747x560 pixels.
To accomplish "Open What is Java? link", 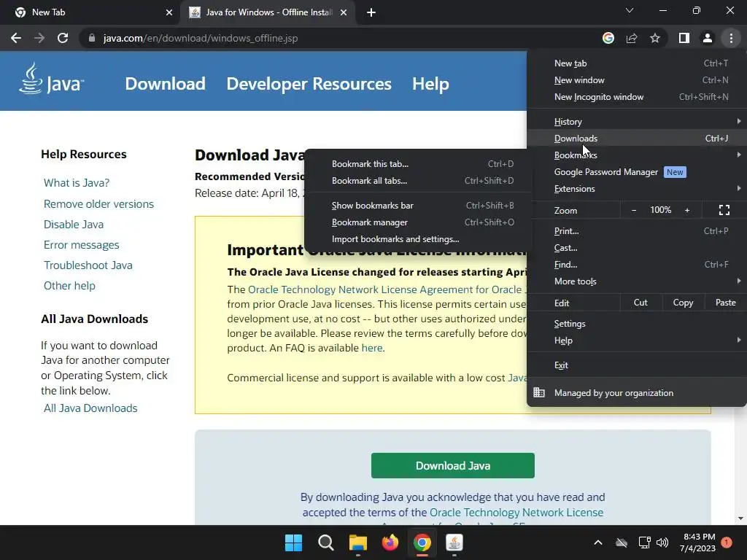I will 77,183.
